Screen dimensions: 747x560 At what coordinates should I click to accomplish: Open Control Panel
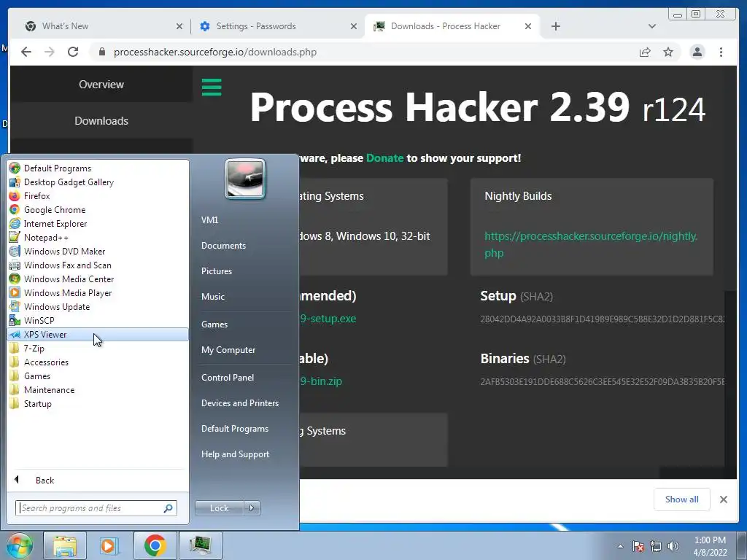228,377
